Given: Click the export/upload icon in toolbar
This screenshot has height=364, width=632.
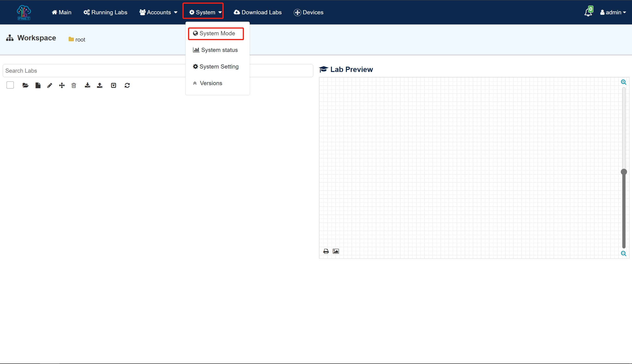Looking at the screenshot, I should click(100, 85).
